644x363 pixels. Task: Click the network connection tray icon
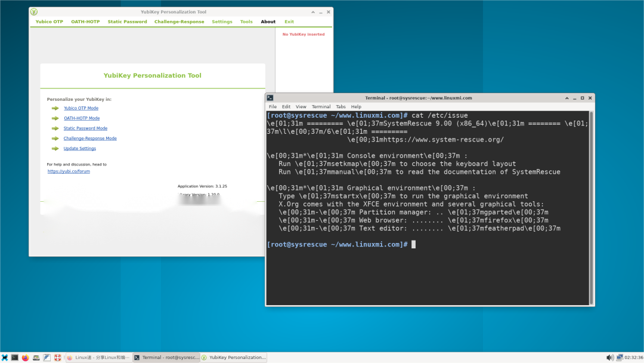tap(620, 358)
